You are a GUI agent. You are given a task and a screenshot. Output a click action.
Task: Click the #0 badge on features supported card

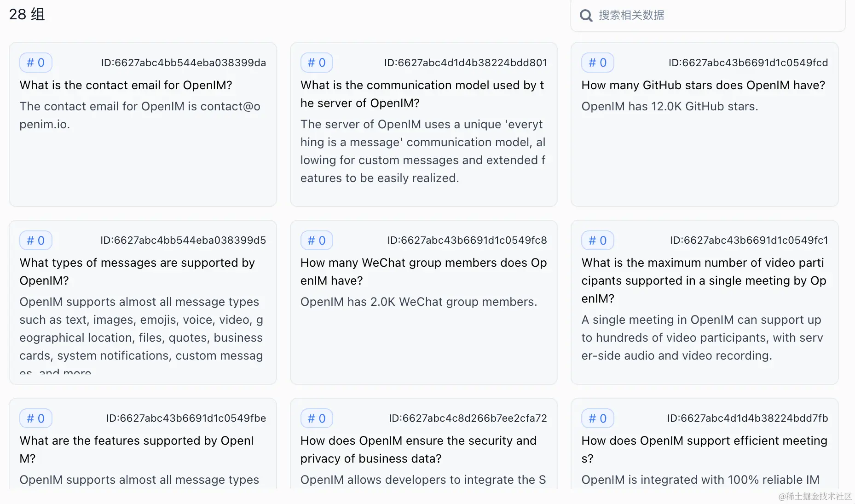tap(36, 418)
